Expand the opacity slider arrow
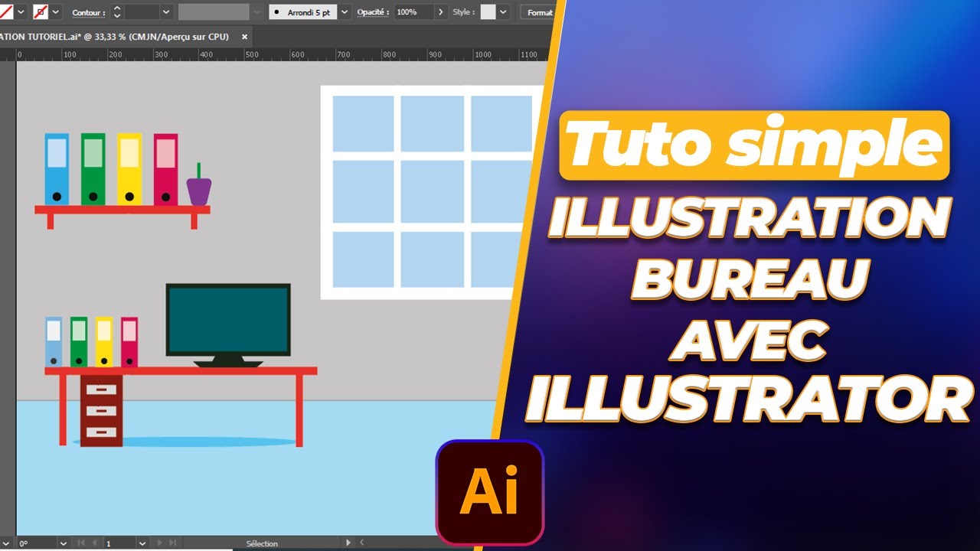The image size is (980, 551). [x=441, y=12]
